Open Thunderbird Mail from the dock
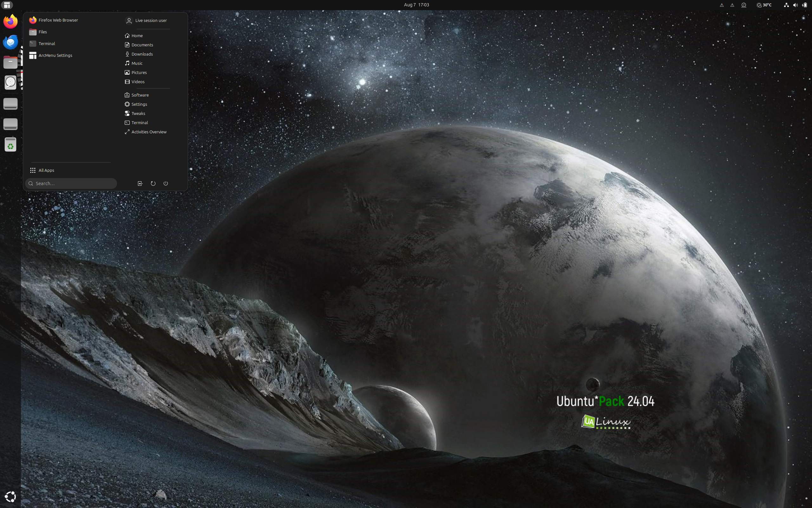The width and height of the screenshot is (812, 508). [x=10, y=42]
